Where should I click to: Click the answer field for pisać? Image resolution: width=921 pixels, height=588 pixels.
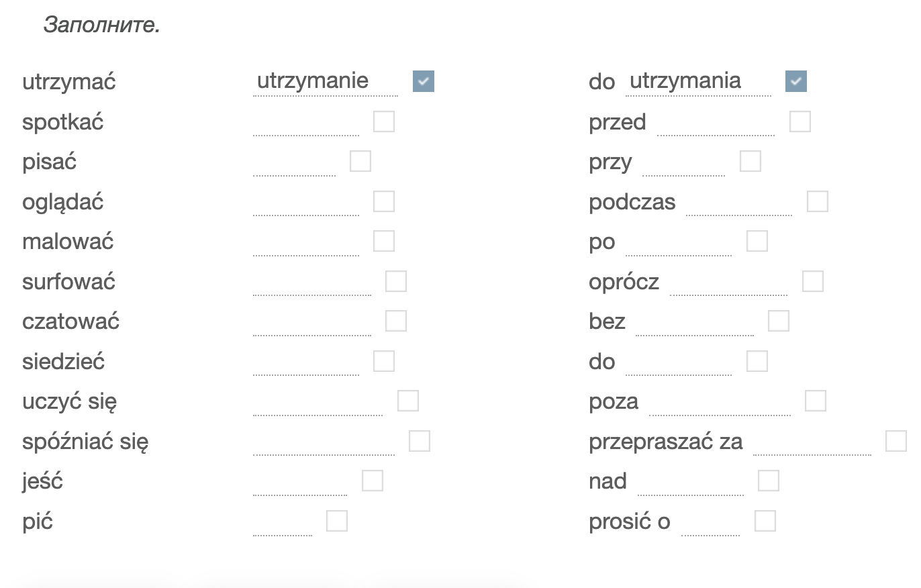coord(294,162)
